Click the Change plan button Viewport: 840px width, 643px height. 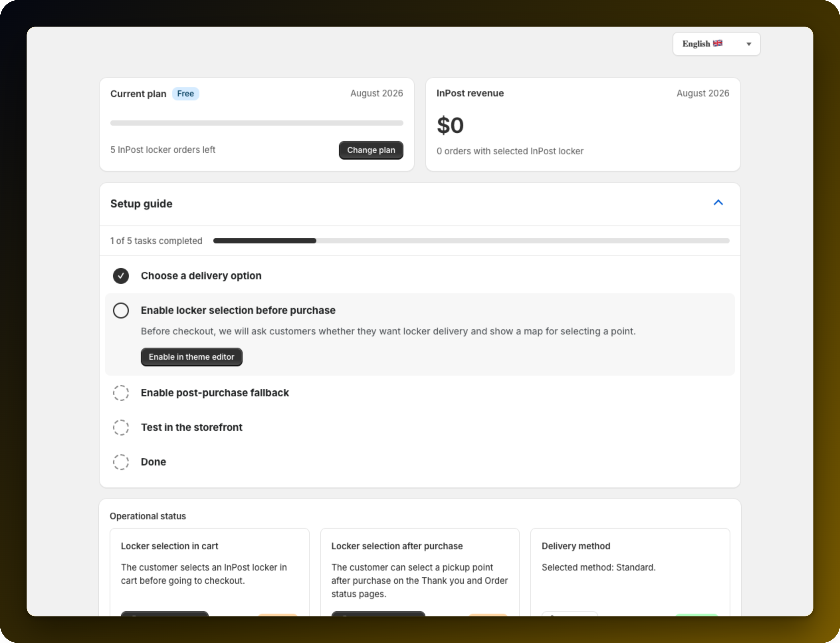[370, 150]
